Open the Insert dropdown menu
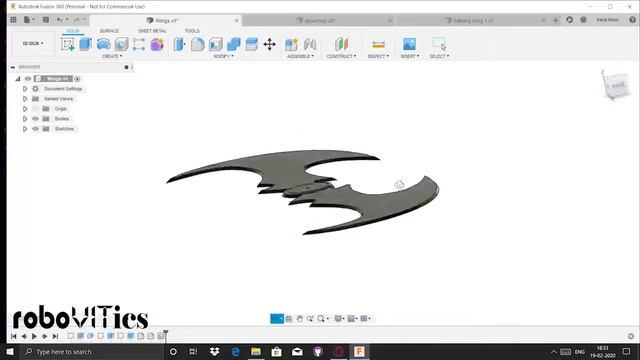Viewport: 640px width, 360px height. pyautogui.click(x=410, y=56)
